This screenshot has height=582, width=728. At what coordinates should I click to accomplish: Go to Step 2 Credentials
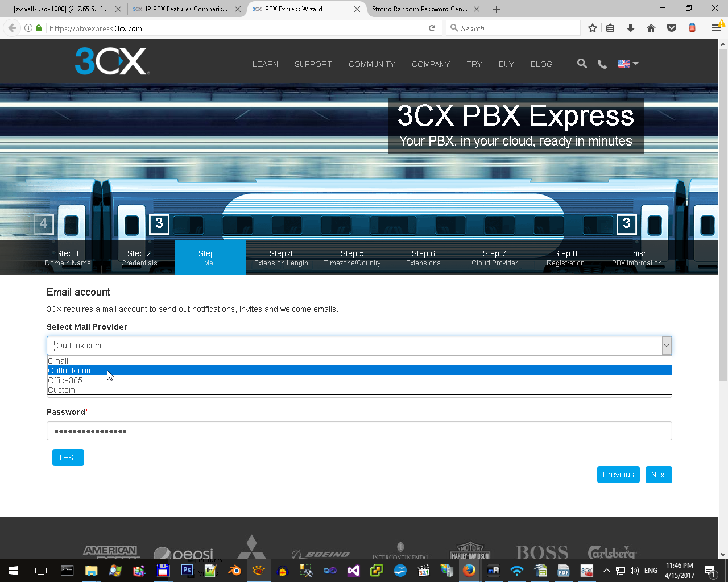point(139,258)
